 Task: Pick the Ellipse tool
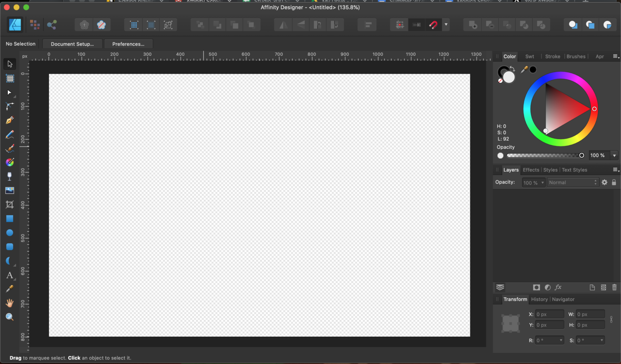coord(10,232)
